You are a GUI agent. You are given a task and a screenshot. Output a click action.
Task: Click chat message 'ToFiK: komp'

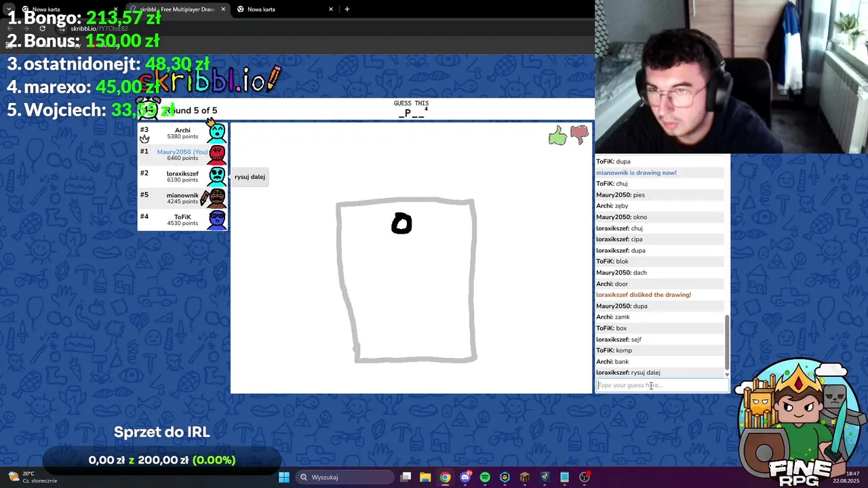pyautogui.click(x=614, y=350)
